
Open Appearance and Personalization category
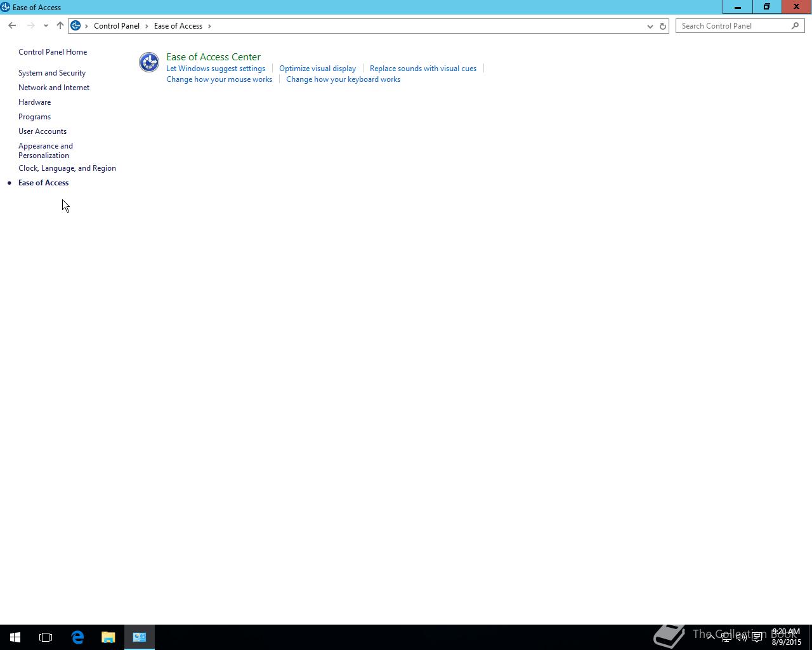[46, 150]
